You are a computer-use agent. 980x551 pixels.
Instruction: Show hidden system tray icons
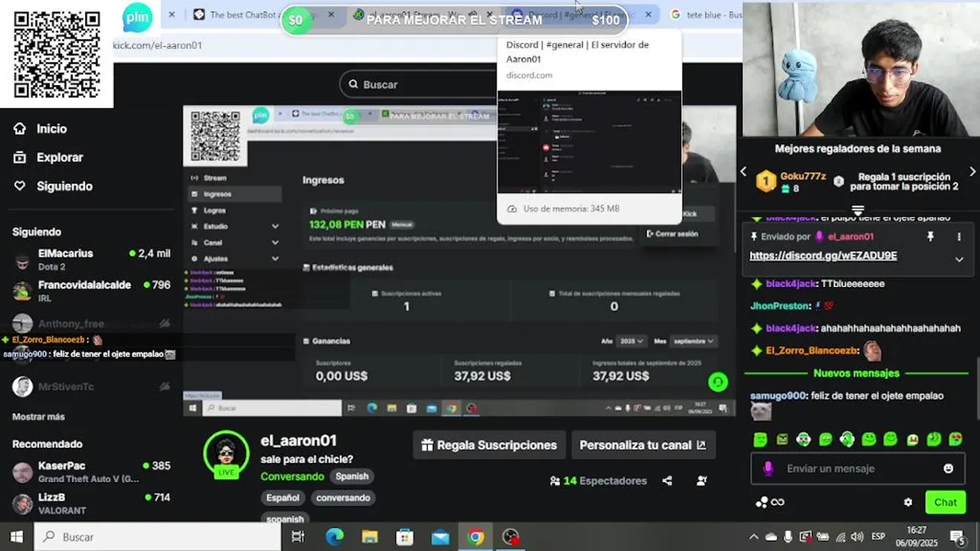click(753, 536)
